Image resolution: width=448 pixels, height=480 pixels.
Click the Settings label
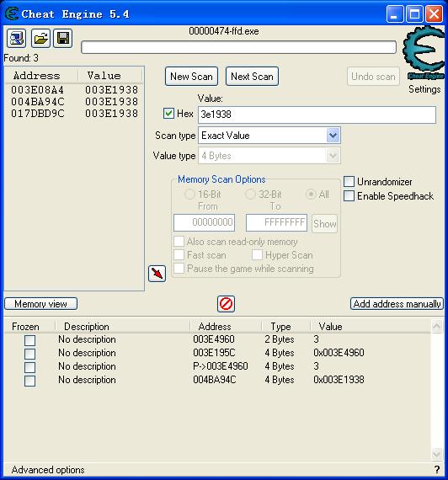424,89
